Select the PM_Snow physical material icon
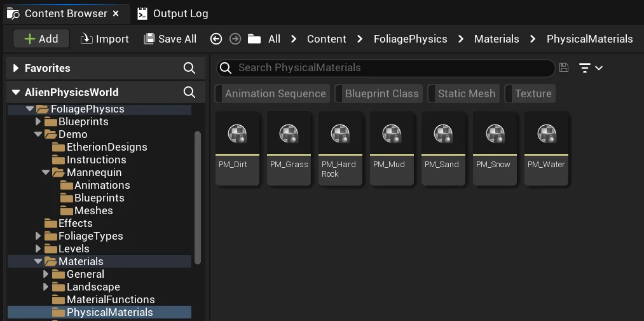Viewport: 644px width, 321px height. 495,134
